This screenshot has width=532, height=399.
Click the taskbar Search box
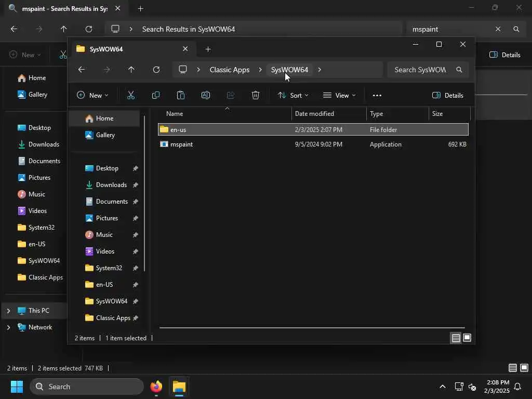click(x=87, y=387)
